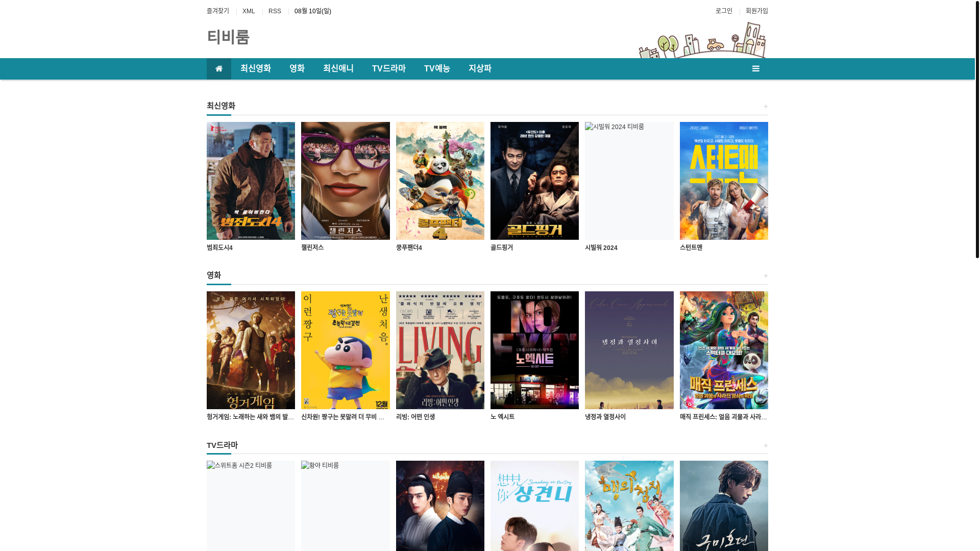The width and height of the screenshot is (980, 551).
Task: Click the 리빙: 어떤 인생 title
Action: pos(415,417)
